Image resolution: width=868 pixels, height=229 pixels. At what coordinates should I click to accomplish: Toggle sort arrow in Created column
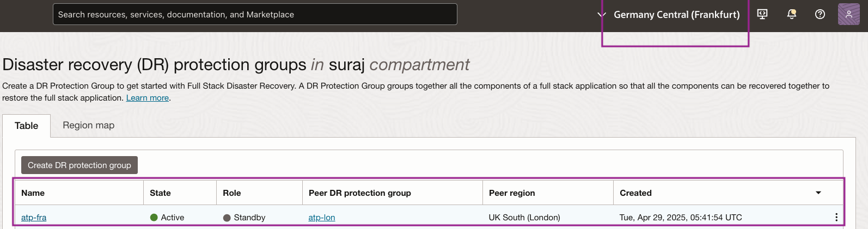(818, 193)
